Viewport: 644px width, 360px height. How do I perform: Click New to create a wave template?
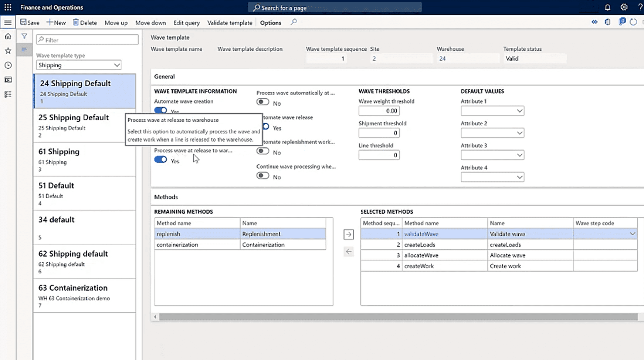56,23
